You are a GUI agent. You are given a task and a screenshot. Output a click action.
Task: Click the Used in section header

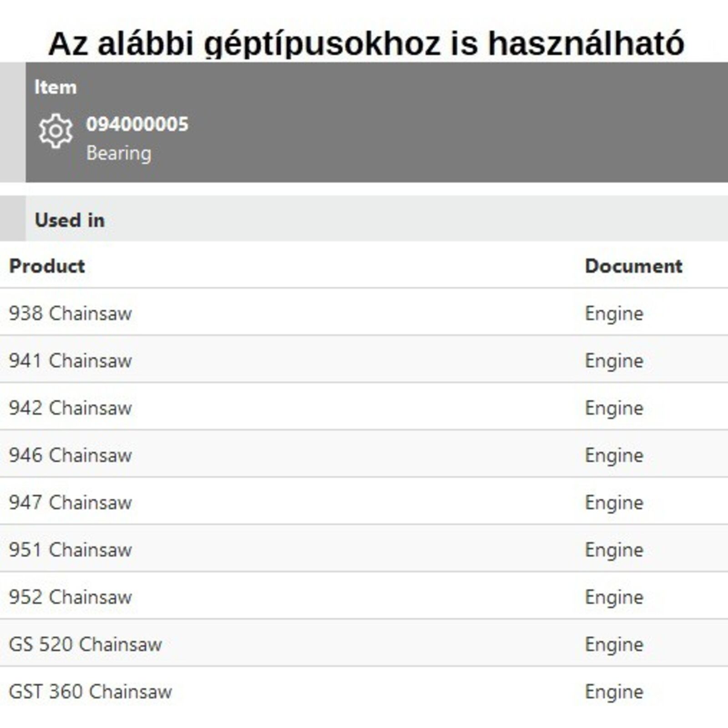point(70,220)
